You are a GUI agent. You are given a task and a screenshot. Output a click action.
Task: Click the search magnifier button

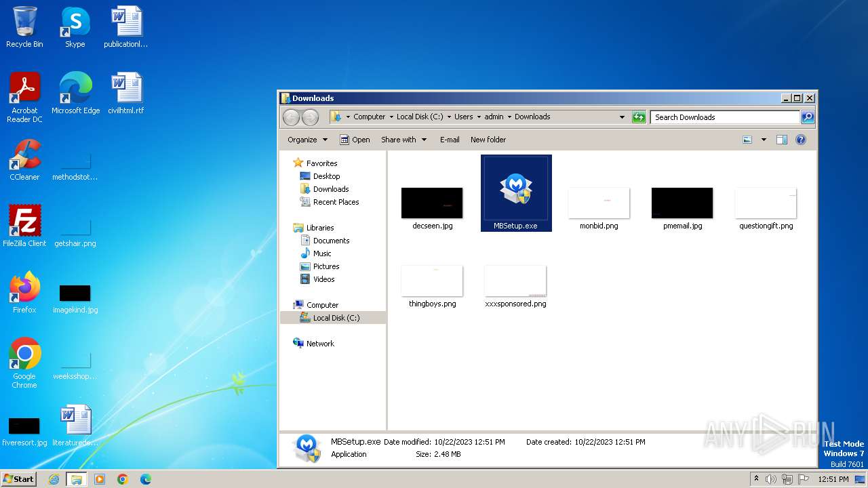point(807,117)
